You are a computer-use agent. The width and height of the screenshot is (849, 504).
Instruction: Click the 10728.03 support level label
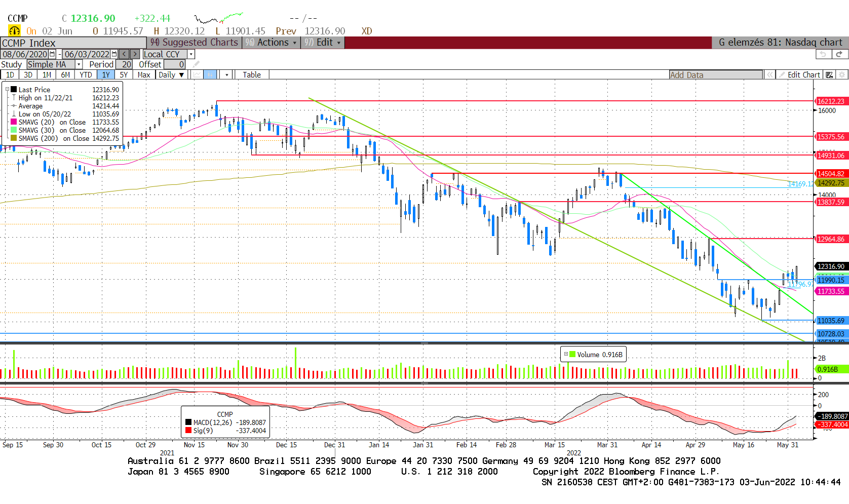pos(831,334)
